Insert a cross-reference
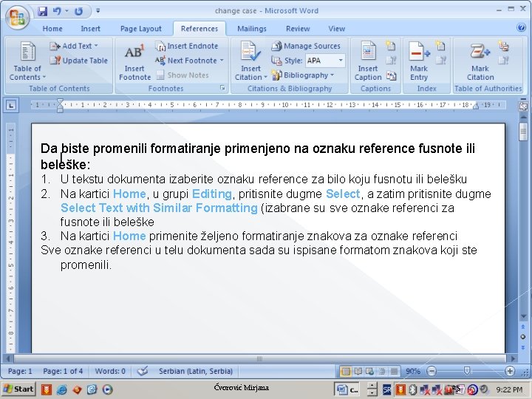532x399 pixels. (391, 75)
